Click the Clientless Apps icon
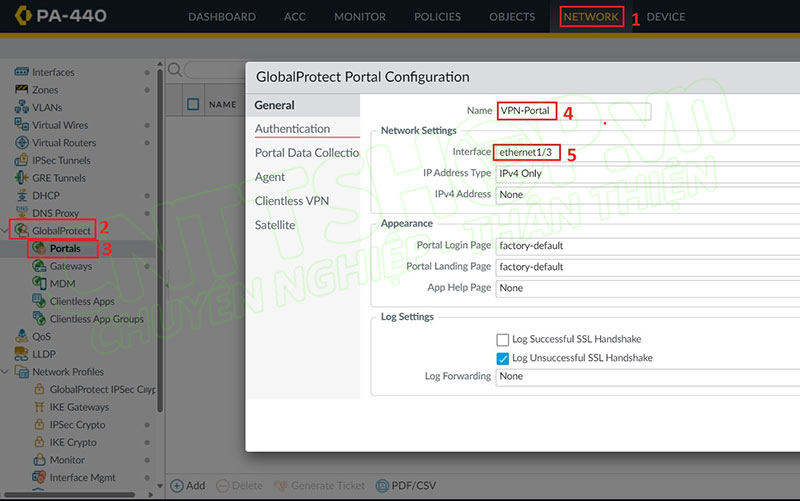 point(39,300)
